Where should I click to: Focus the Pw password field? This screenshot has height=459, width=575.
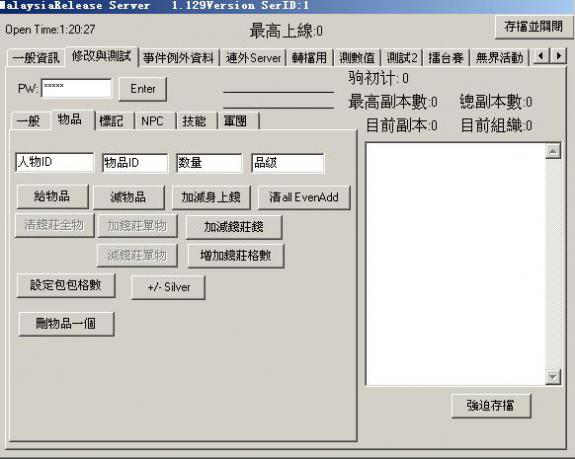(x=76, y=88)
